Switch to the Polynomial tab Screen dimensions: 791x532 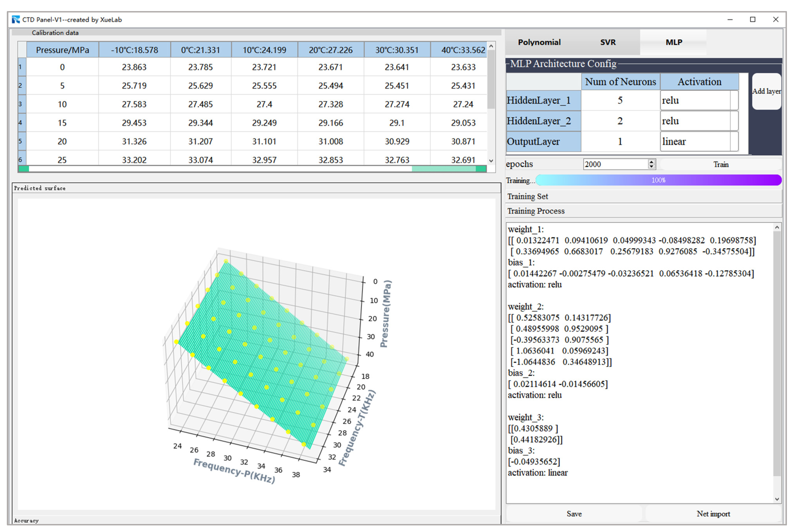click(x=539, y=42)
